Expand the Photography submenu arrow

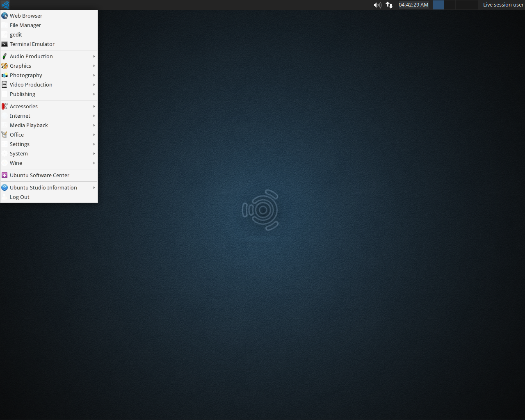pyautogui.click(x=94, y=75)
